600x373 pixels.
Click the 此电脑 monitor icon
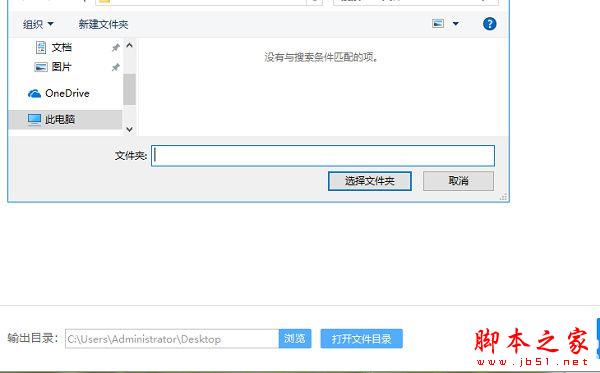pos(34,119)
